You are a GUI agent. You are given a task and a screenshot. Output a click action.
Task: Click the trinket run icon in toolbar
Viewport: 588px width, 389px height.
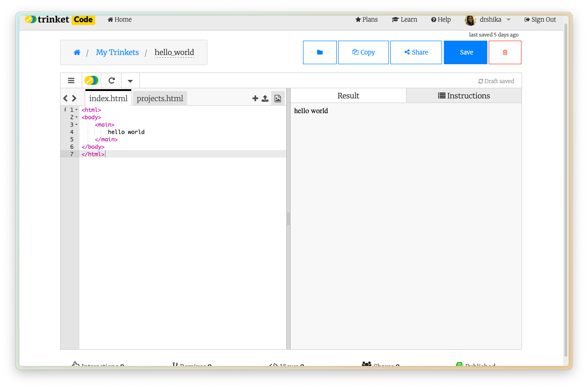click(91, 80)
